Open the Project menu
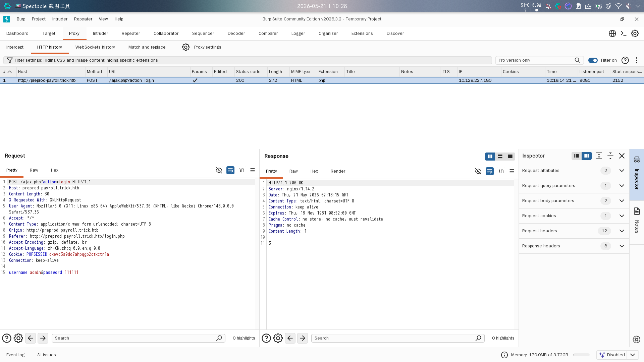The image size is (644, 362). click(x=39, y=19)
